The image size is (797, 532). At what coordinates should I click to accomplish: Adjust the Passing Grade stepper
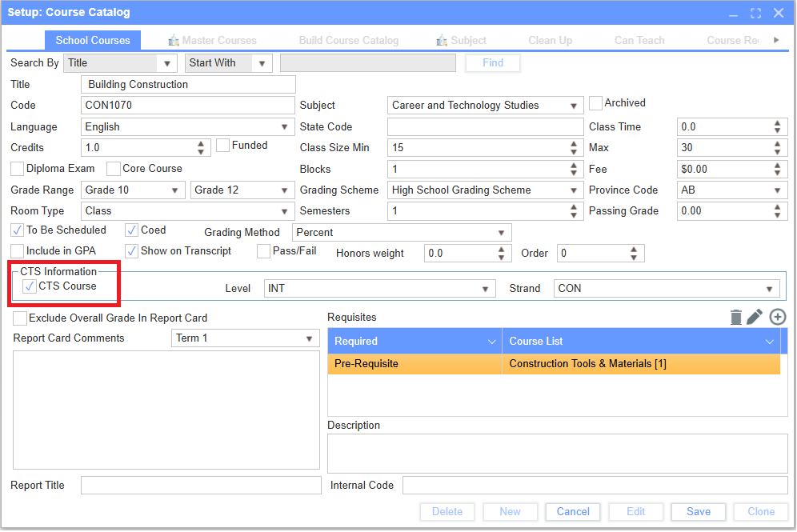pyautogui.click(x=777, y=211)
